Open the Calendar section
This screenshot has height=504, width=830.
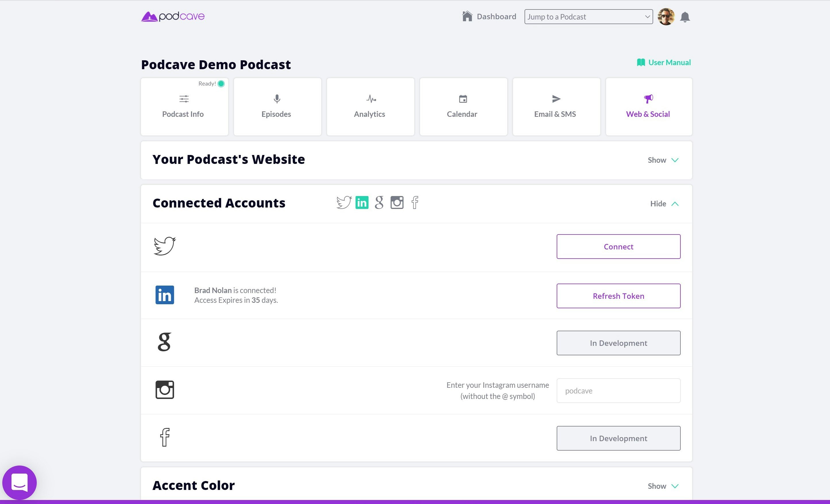(463, 107)
